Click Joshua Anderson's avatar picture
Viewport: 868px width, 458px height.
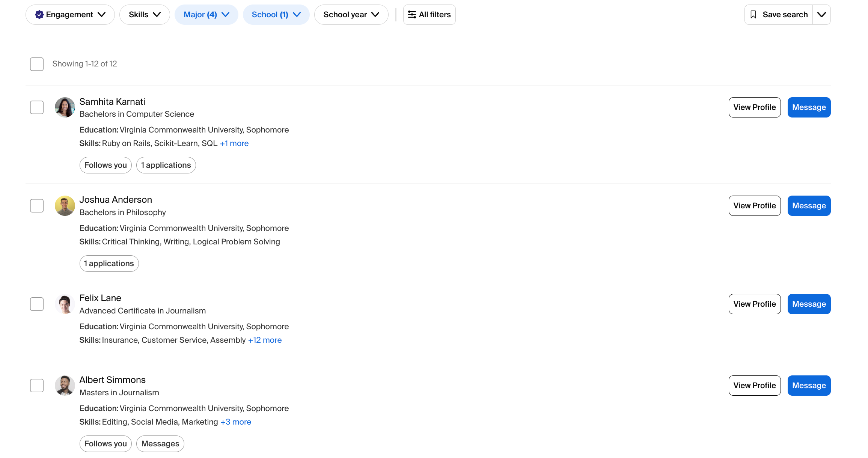tap(65, 206)
